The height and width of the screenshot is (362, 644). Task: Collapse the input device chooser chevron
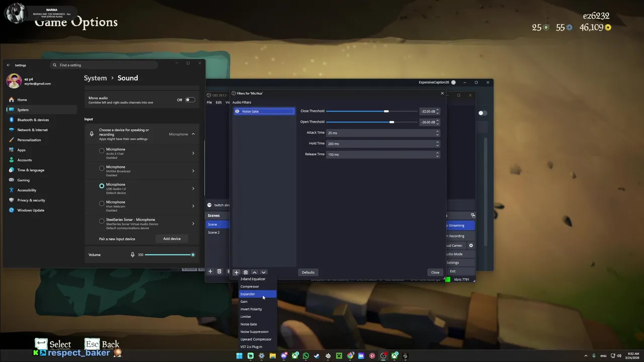[193, 134]
